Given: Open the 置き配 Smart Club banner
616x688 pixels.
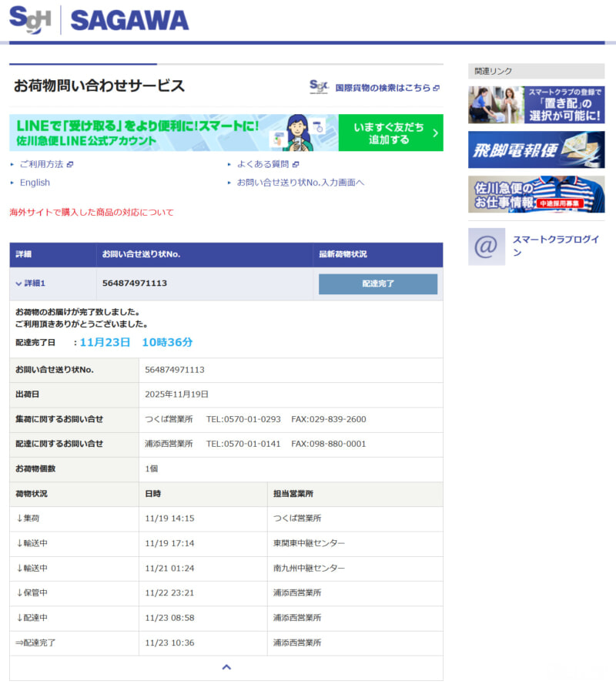Looking at the screenshot, I should [536, 105].
